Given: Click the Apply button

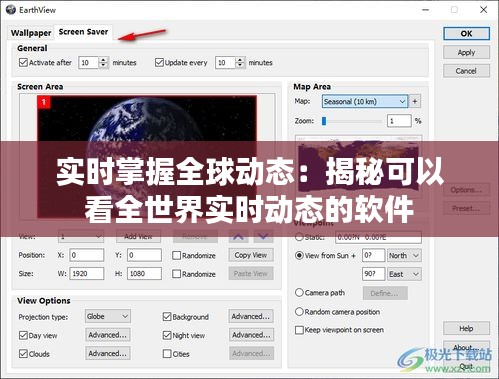Looking at the screenshot, I should (x=466, y=52).
